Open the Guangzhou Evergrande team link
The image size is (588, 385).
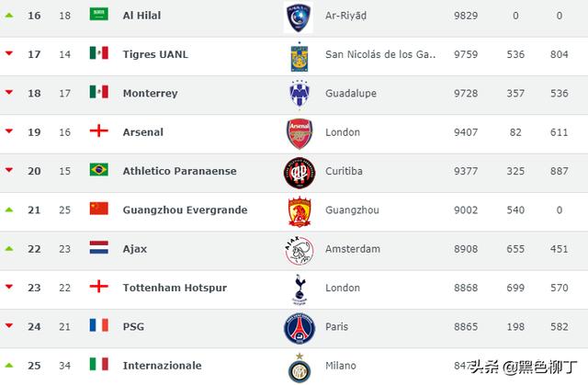click(x=185, y=209)
